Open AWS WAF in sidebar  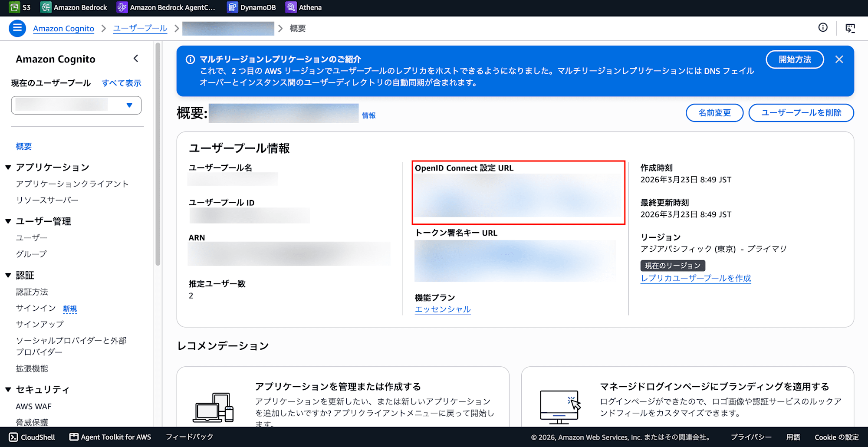(x=33, y=407)
